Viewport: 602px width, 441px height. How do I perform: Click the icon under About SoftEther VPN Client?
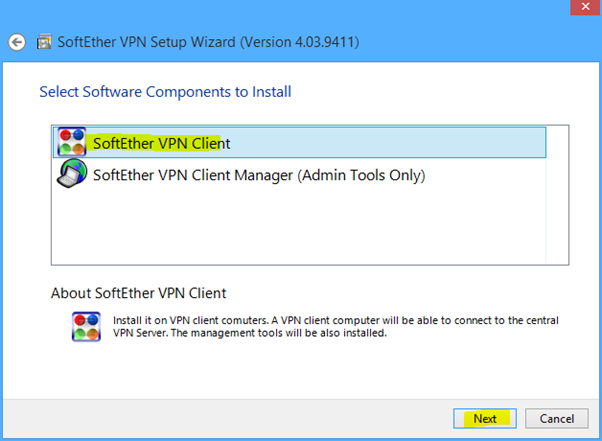click(86, 327)
